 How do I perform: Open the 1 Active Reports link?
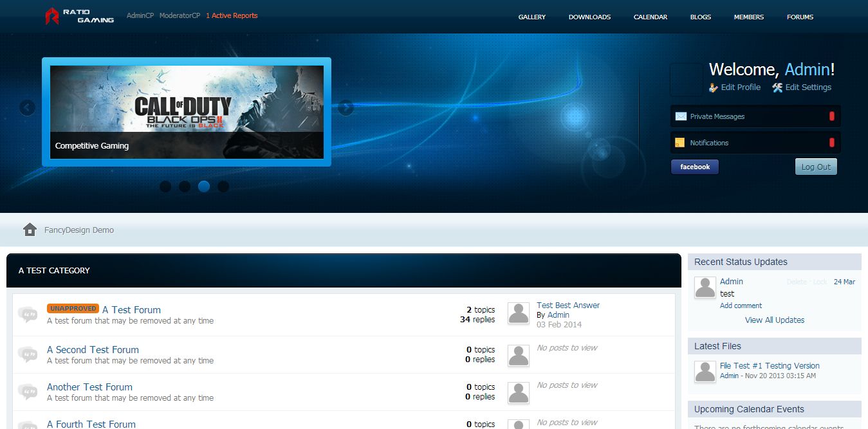click(x=232, y=15)
